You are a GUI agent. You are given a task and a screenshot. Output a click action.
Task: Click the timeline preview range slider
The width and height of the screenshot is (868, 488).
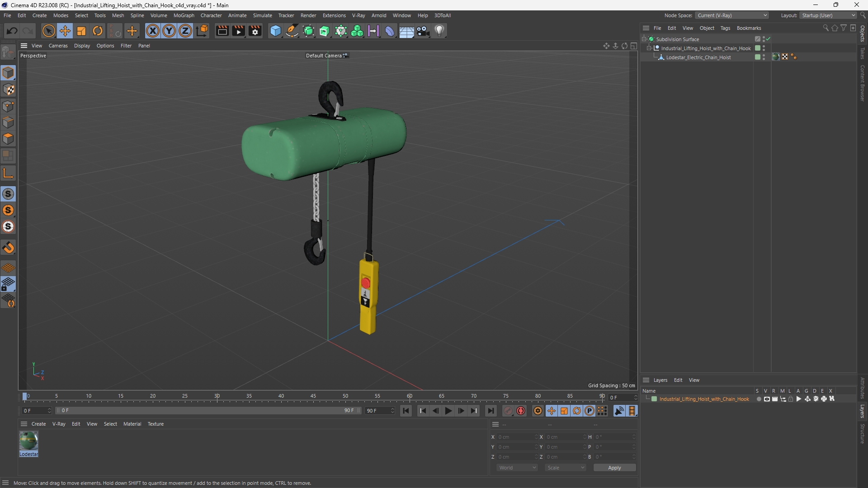pyautogui.click(x=208, y=410)
